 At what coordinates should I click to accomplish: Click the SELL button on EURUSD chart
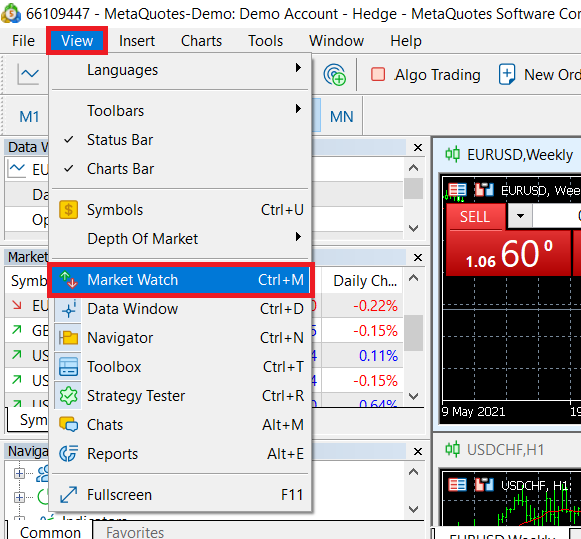point(475,216)
